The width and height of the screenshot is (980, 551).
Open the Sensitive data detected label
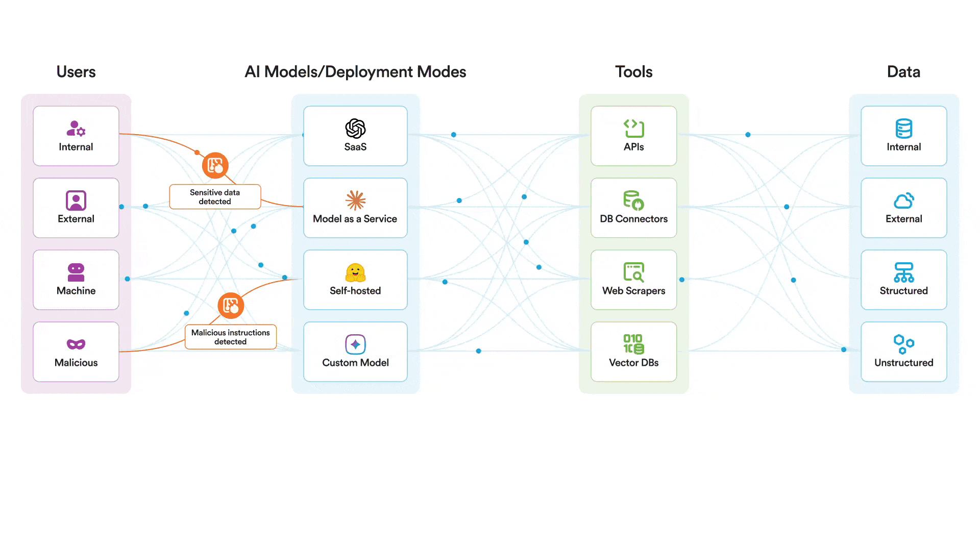(x=215, y=197)
